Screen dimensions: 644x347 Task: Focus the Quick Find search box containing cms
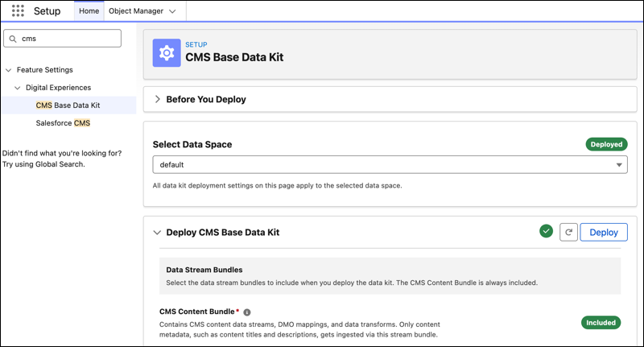[x=63, y=39]
